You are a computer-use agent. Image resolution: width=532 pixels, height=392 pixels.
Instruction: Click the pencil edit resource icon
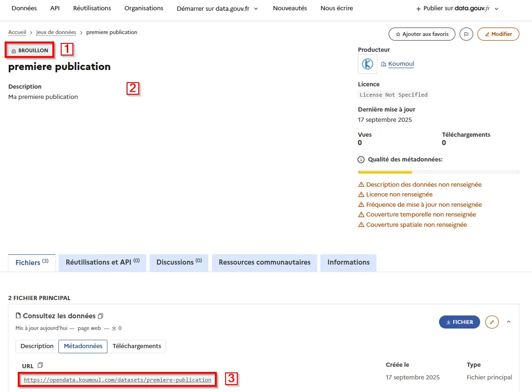coord(492,322)
